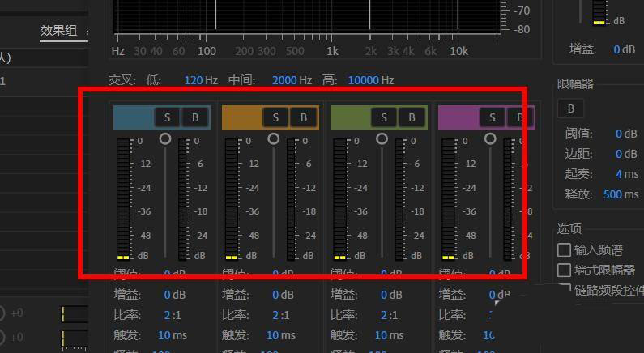Bypass the blue low band
644x353 pixels.
point(195,117)
